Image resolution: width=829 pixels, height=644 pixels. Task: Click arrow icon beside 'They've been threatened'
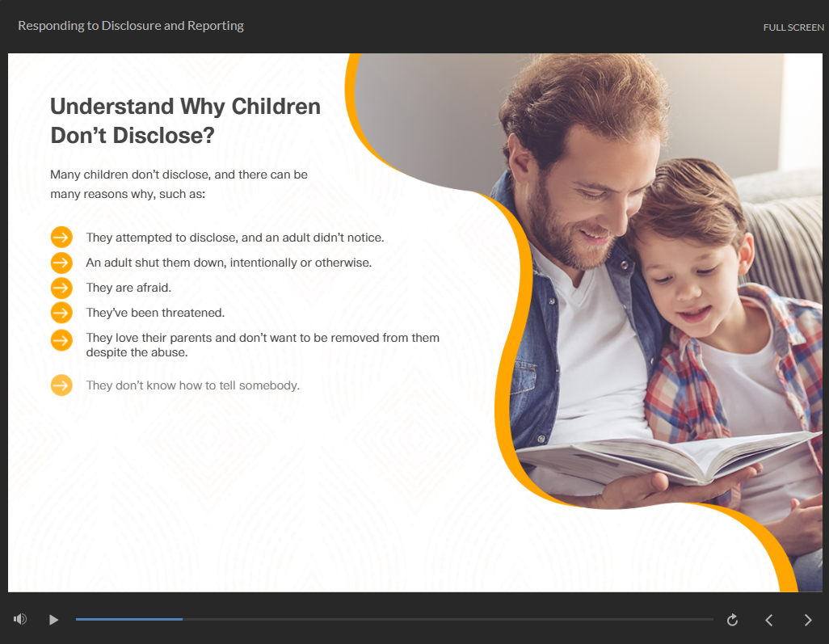click(x=61, y=312)
